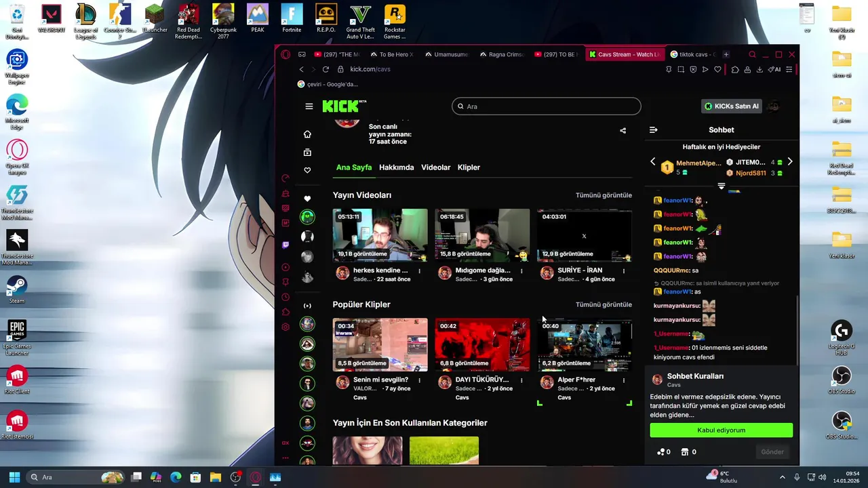The image size is (868, 488).
Task: Open the 'çeviri - Google'da' bookmark
Action: [x=327, y=84]
